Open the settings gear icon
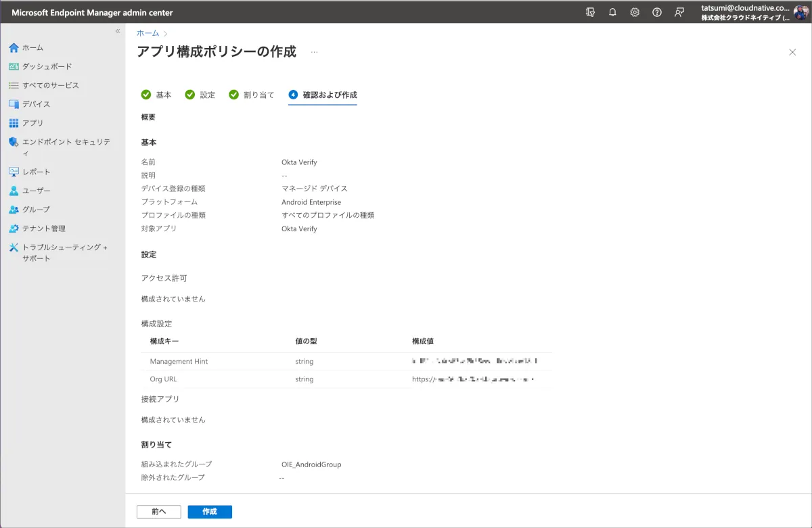Viewport: 812px width, 528px height. coord(635,12)
